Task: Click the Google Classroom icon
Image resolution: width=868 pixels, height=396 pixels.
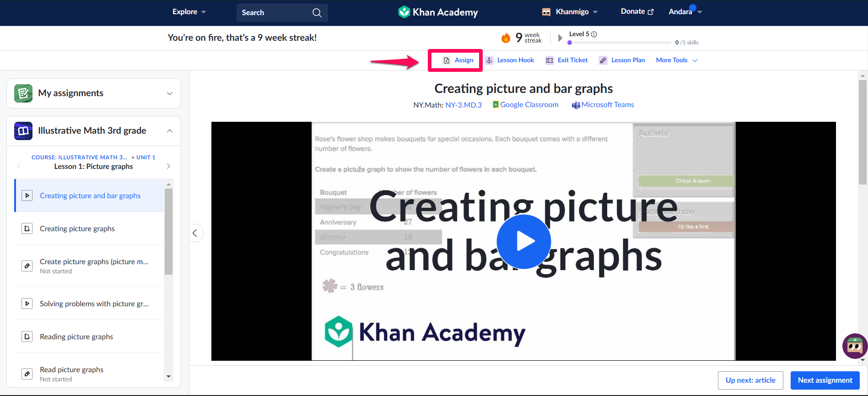Action: (496, 105)
